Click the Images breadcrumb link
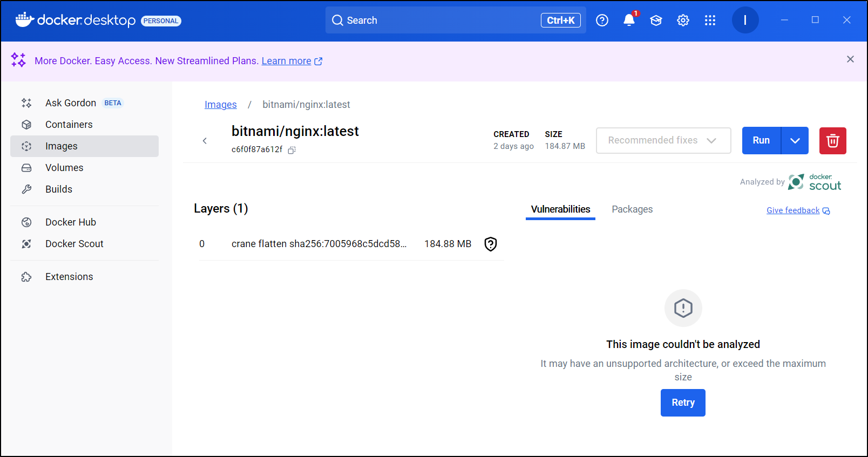The width and height of the screenshot is (868, 457). [220, 105]
